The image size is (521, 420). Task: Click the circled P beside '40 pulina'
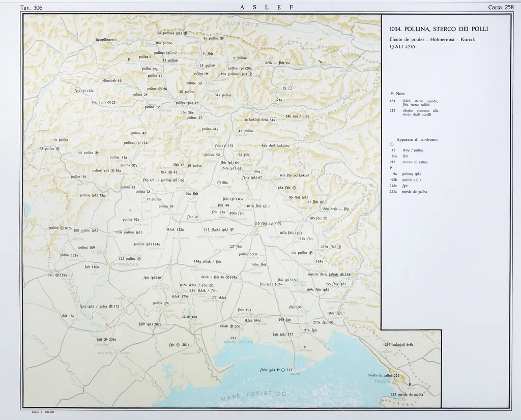97,153
